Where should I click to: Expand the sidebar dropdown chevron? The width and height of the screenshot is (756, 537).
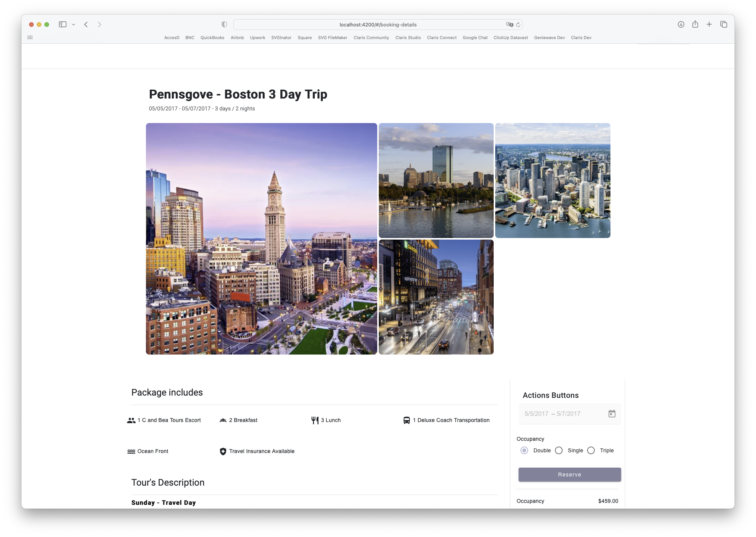(74, 25)
